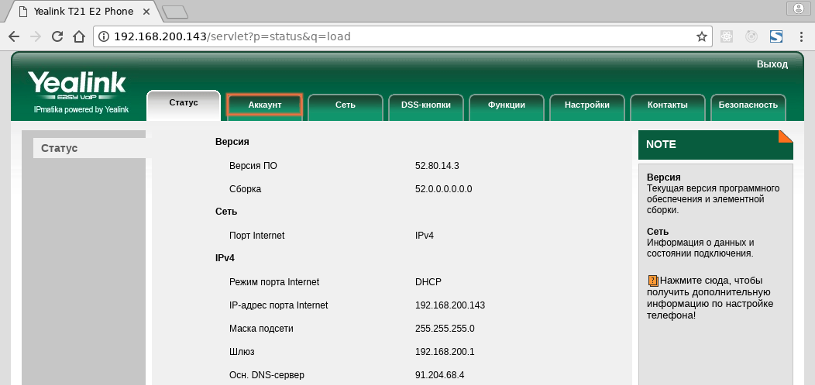The width and height of the screenshot is (815, 385).
Task: Open the React extension icon
Action: pyautogui.click(x=727, y=37)
